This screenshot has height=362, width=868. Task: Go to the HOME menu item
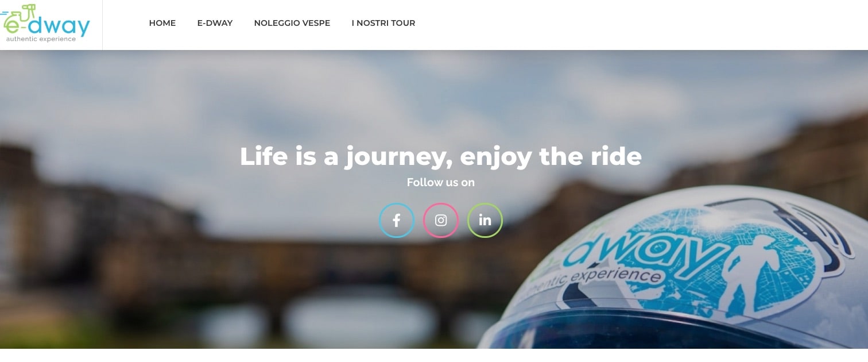162,23
